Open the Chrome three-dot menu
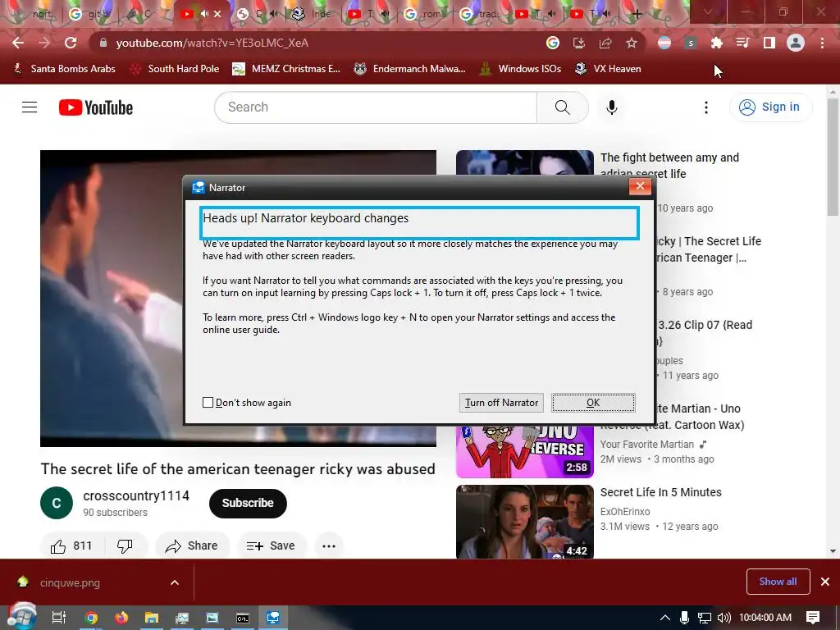The image size is (840, 630). click(x=822, y=43)
